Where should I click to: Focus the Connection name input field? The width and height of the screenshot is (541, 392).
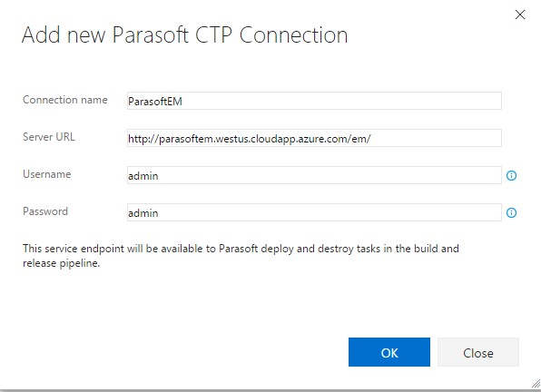coord(314,101)
